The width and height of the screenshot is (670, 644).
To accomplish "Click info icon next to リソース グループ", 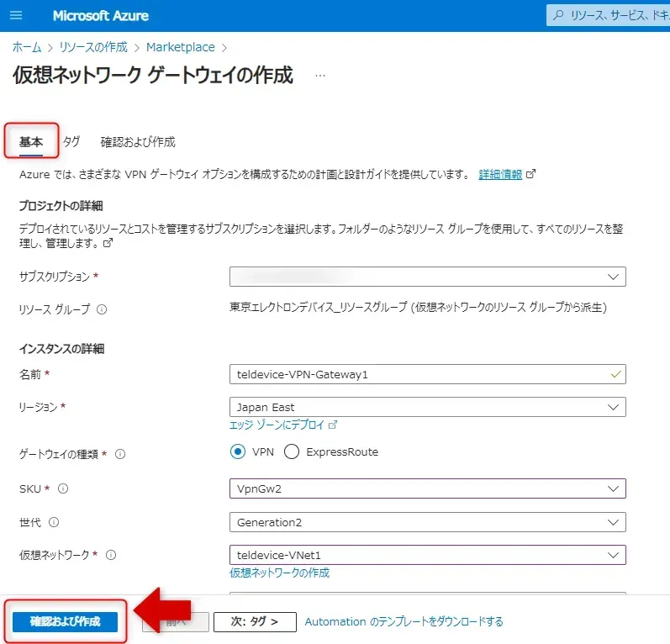I will pyautogui.click(x=102, y=309).
